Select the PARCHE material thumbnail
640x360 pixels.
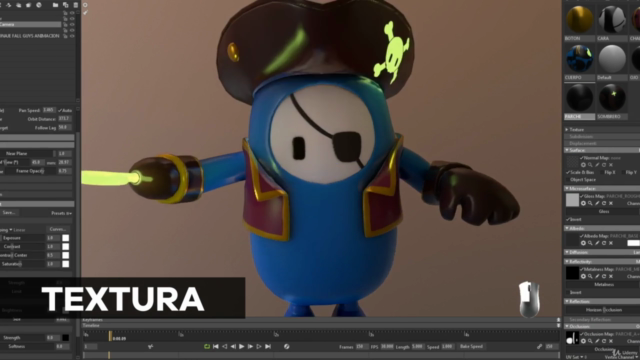tap(580, 98)
